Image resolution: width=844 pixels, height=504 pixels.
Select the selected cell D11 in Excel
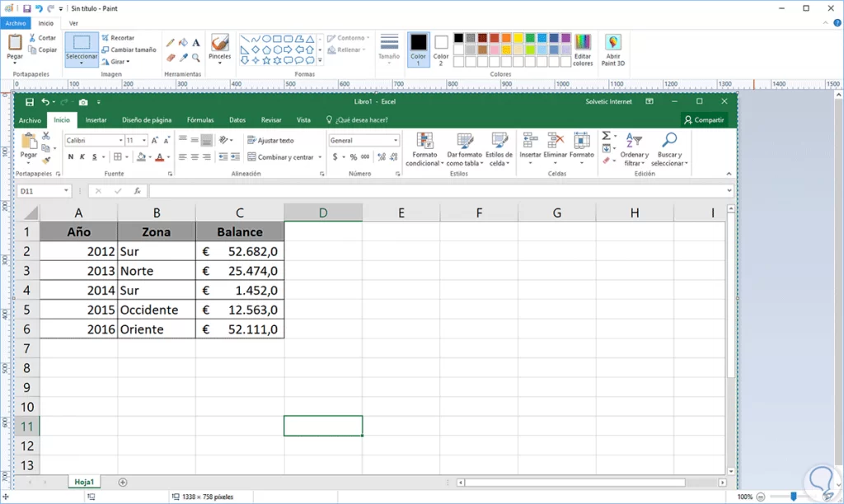[323, 426]
